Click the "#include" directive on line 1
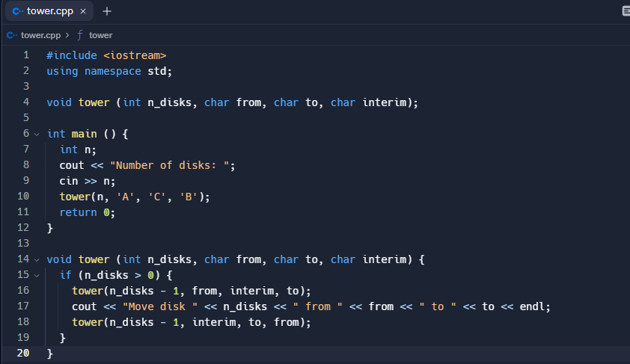This screenshot has height=364, width=630. point(72,55)
